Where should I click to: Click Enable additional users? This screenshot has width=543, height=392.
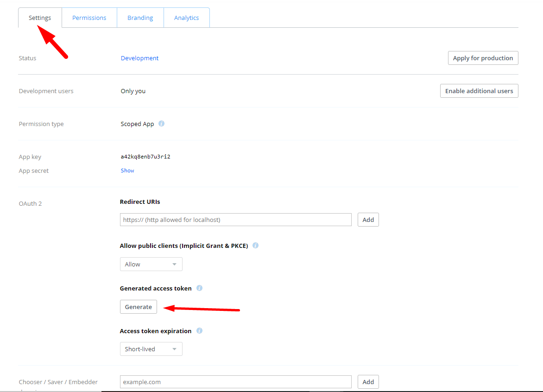(479, 90)
